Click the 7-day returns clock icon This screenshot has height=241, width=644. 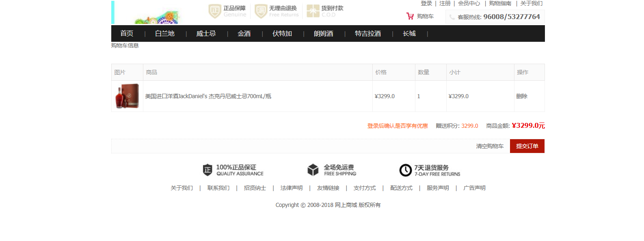click(406, 170)
